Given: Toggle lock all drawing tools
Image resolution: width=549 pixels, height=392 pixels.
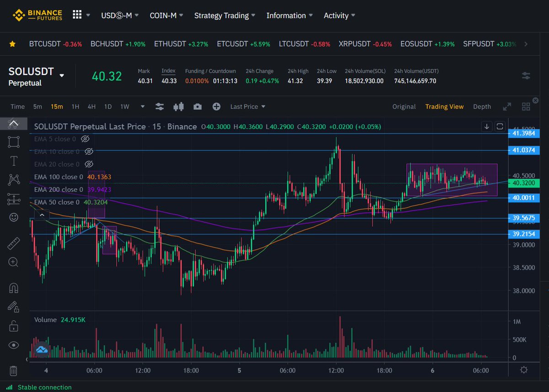Looking at the screenshot, I should tap(14, 326).
